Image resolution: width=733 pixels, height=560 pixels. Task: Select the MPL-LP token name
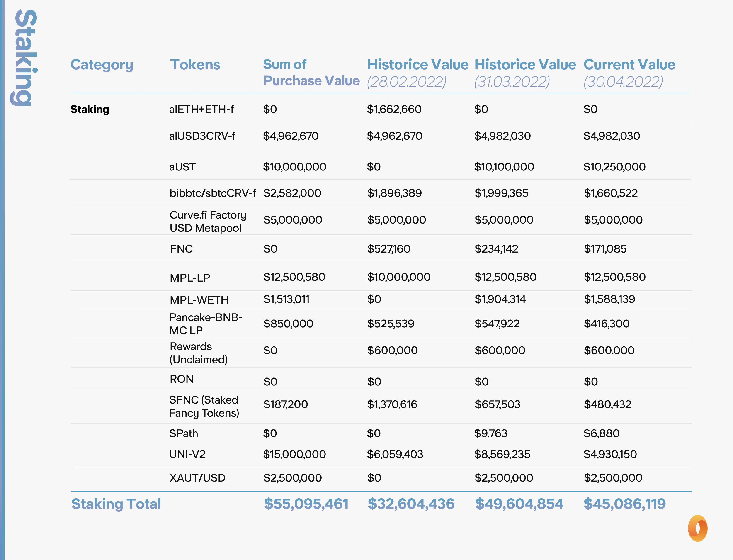[190, 278]
